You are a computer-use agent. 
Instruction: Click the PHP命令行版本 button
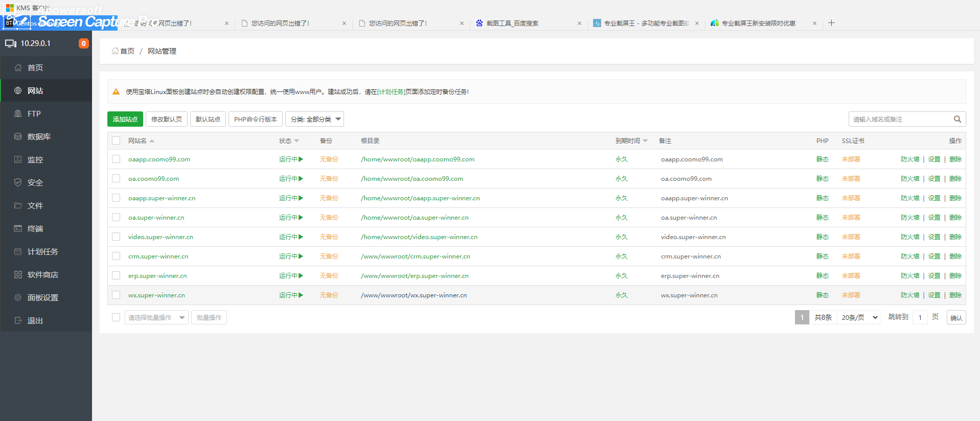[x=256, y=119]
